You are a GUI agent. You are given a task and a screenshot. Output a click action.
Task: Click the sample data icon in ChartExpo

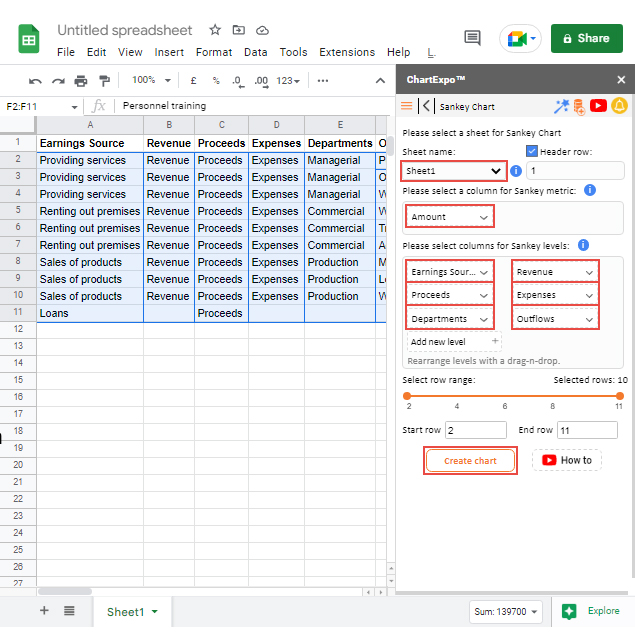[x=579, y=107]
